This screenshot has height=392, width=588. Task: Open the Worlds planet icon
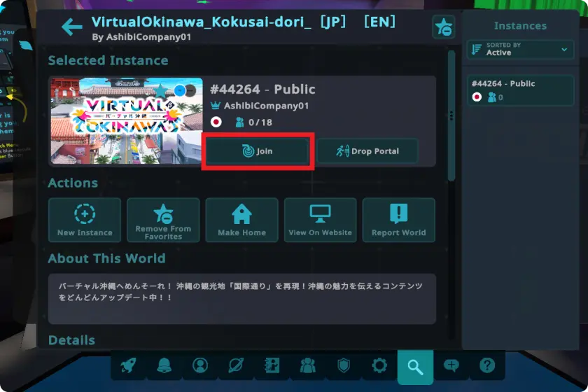click(x=236, y=365)
